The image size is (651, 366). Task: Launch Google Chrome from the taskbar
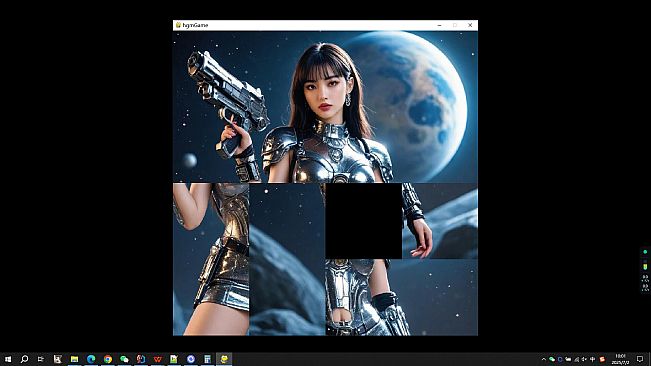(x=108, y=359)
